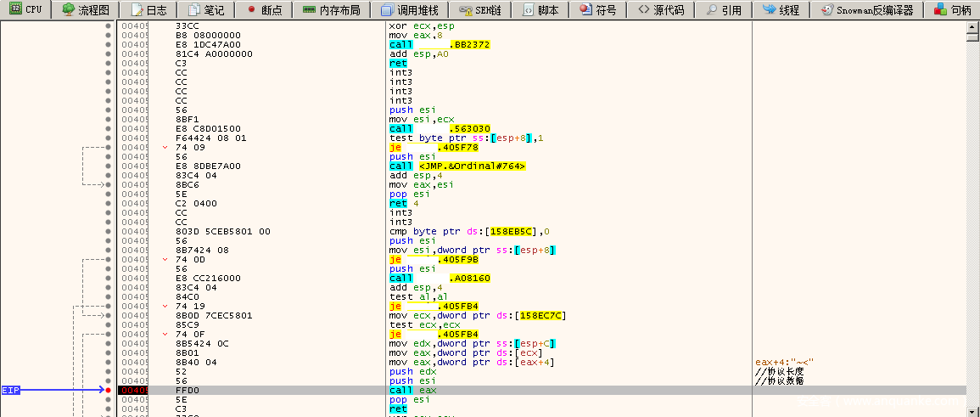Click the 引用 references magnifier icon

[711, 10]
